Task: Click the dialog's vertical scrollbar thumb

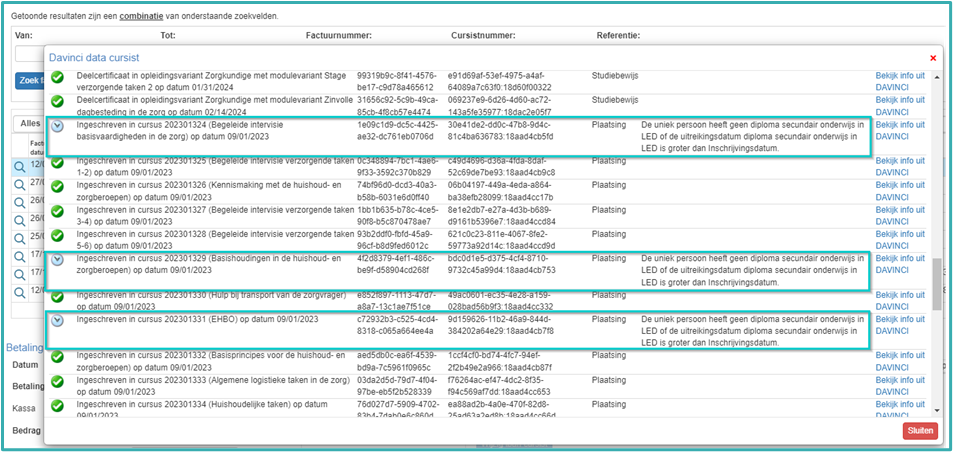Action: click(937, 284)
